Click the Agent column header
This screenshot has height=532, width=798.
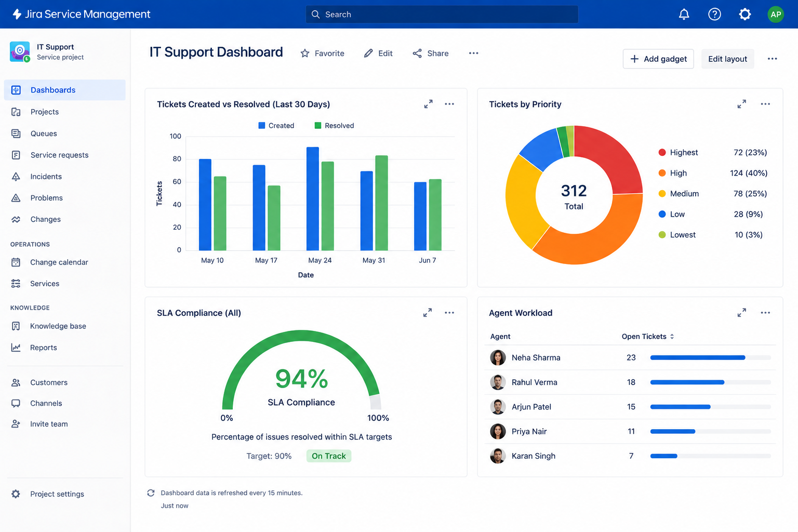[x=500, y=337]
